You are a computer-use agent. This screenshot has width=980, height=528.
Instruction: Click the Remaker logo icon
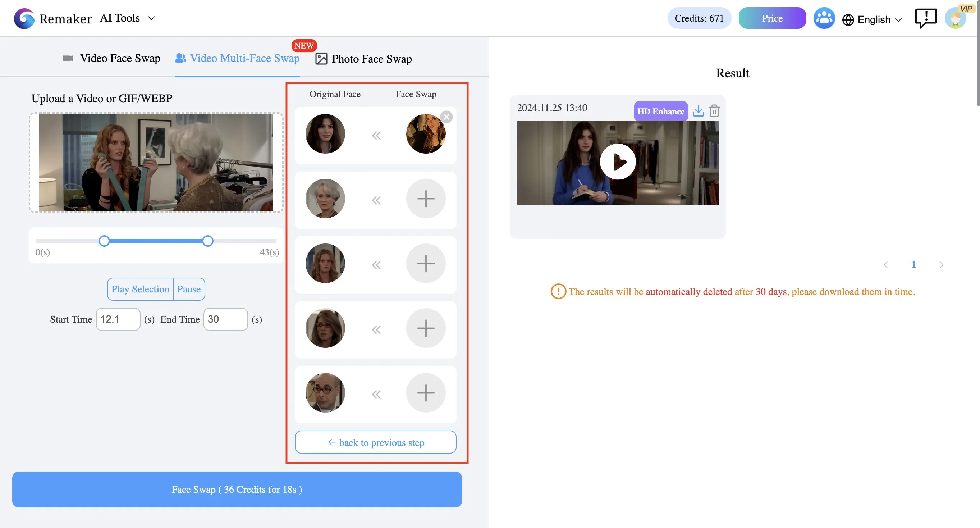point(24,18)
